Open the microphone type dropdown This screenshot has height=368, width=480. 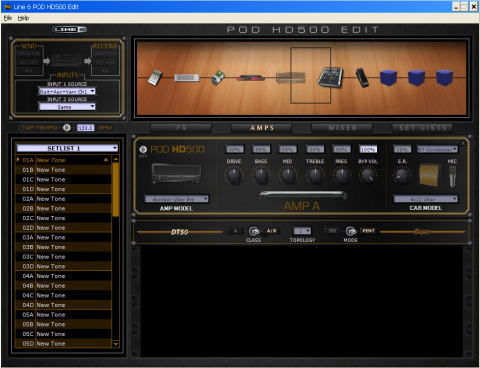pyautogui.click(x=437, y=149)
